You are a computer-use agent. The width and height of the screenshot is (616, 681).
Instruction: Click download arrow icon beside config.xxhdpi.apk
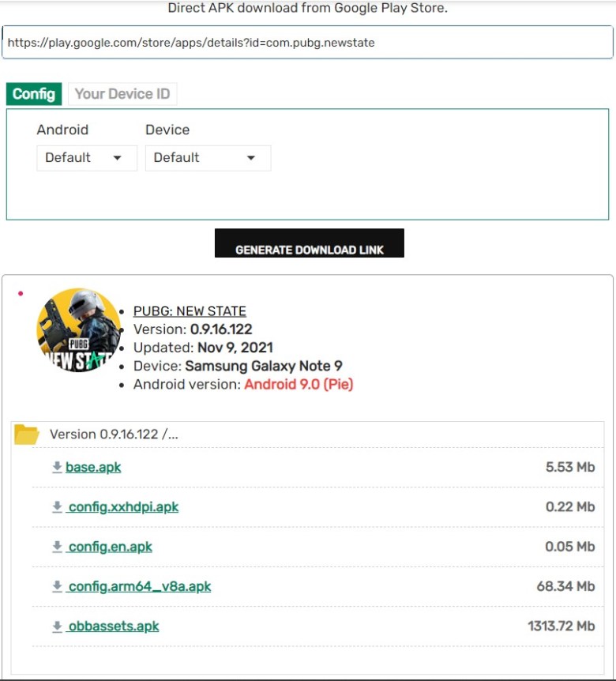point(57,507)
